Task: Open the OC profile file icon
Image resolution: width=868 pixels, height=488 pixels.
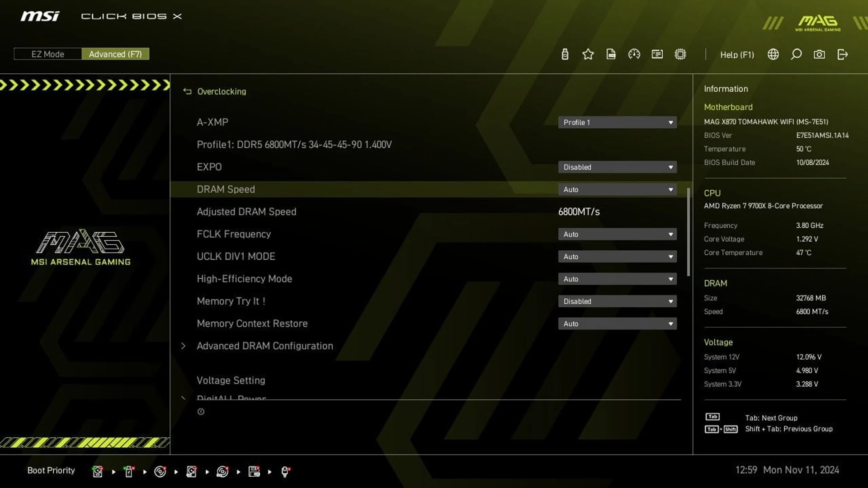Action: 611,55
